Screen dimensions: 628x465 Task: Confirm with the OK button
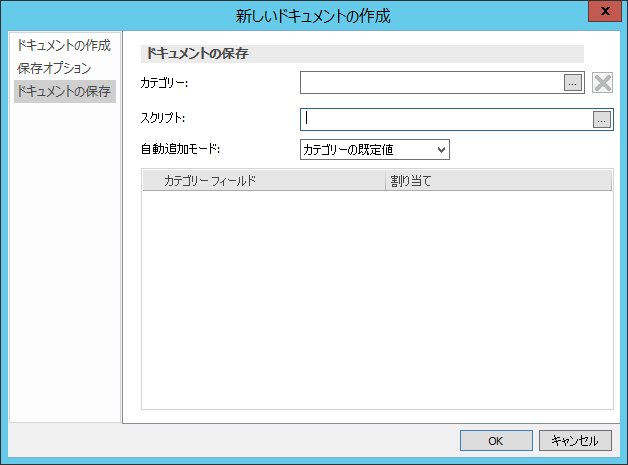496,441
